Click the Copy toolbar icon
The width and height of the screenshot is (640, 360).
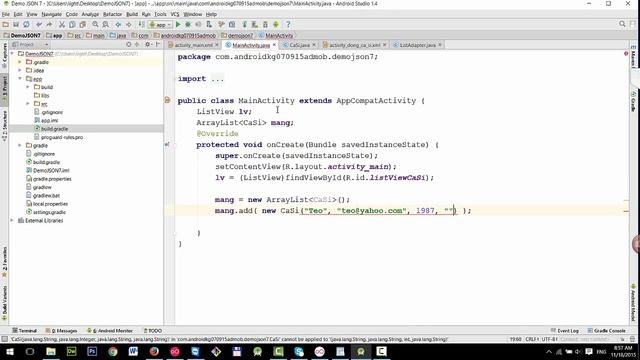(72, 24)
